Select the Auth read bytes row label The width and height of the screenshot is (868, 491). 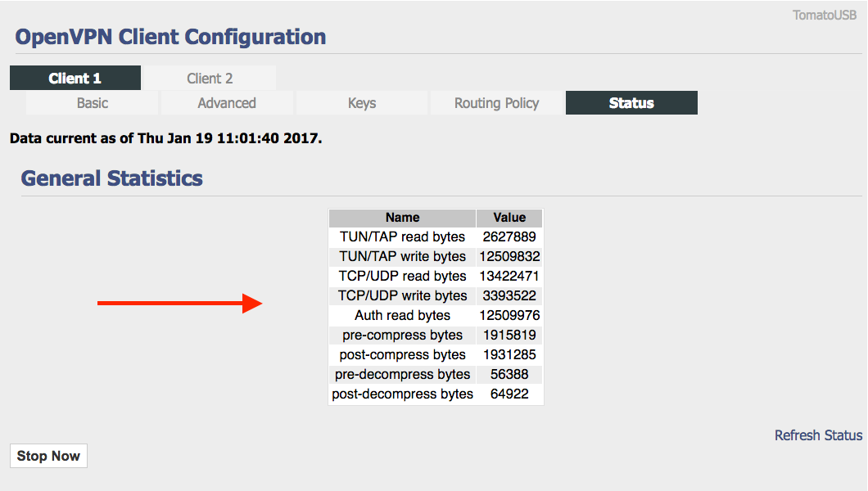[402, 315]
